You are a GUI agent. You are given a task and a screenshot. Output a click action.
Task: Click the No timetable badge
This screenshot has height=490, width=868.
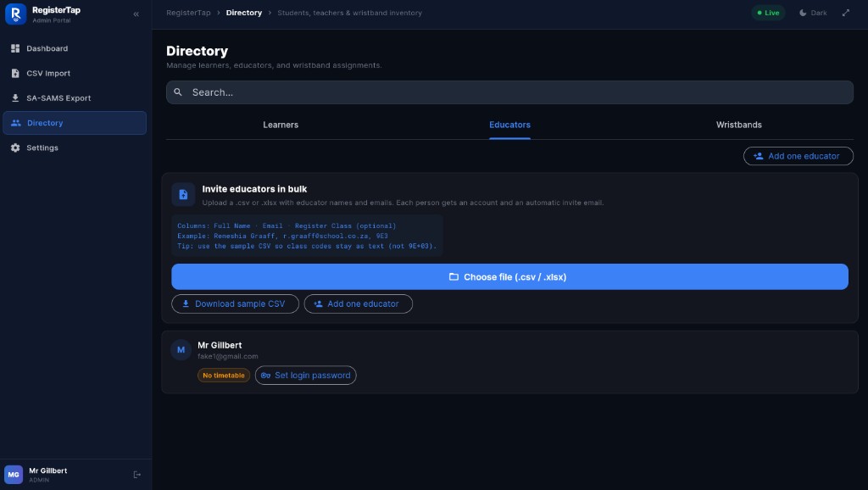click(224, 376)
